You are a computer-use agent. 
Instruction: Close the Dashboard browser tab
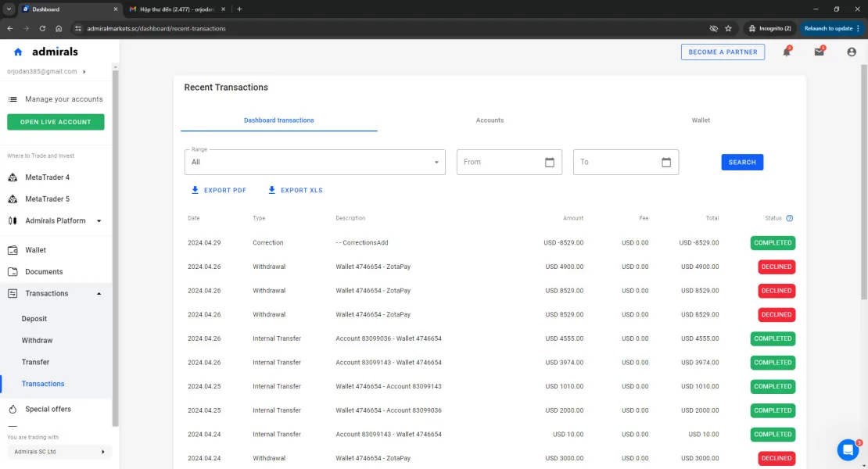[x=115, y=9]
